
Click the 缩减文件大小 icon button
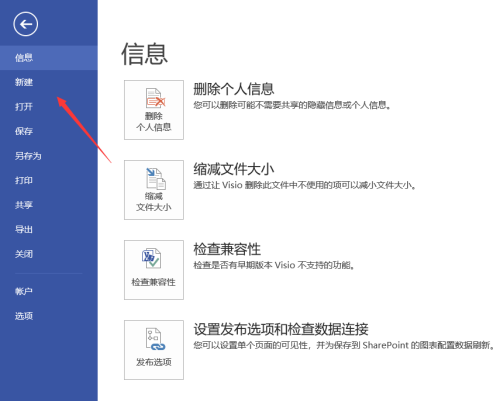click(154, 190)
